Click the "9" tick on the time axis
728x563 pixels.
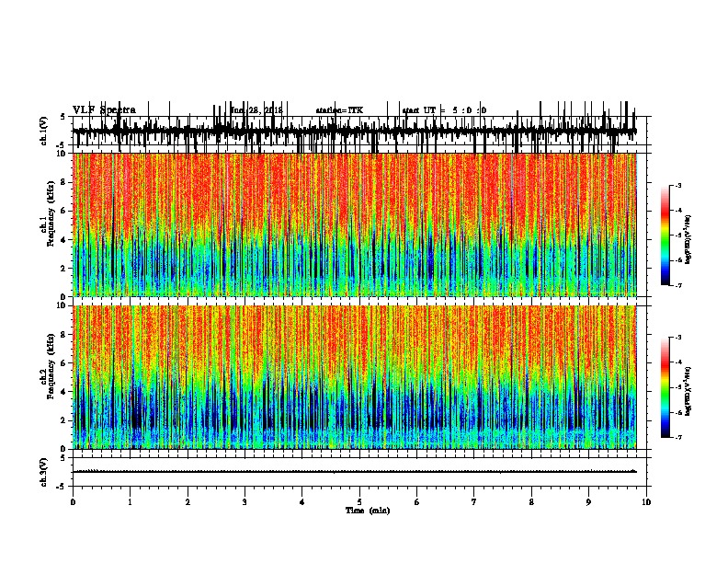pyautogui.click(x=588, y=502)
